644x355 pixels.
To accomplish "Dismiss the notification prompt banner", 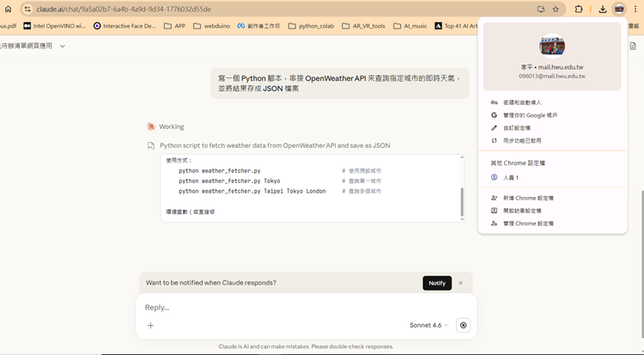I will 460,283.
